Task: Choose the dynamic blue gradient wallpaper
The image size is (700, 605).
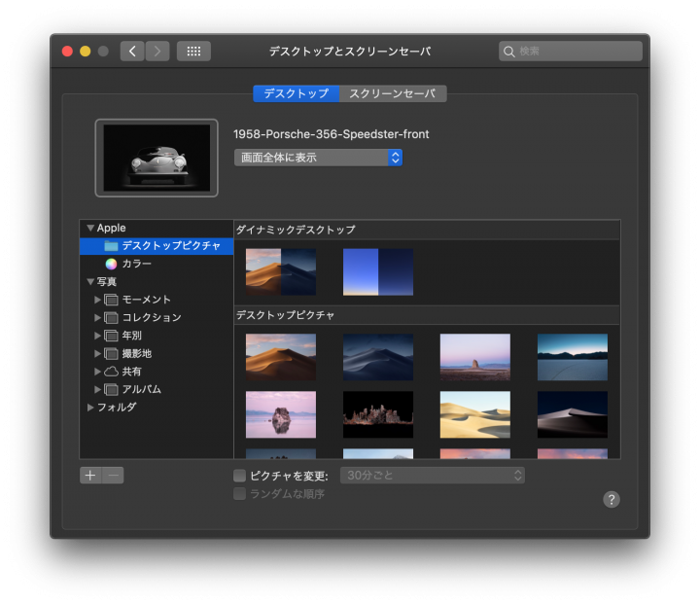Action: (x=378, y=272)
